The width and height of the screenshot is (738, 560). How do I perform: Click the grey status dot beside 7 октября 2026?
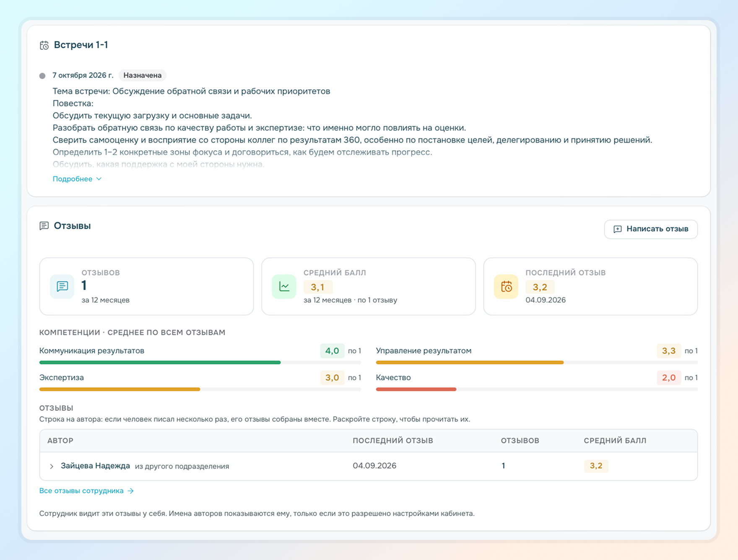pyautogui.click(x=42, y=76)
